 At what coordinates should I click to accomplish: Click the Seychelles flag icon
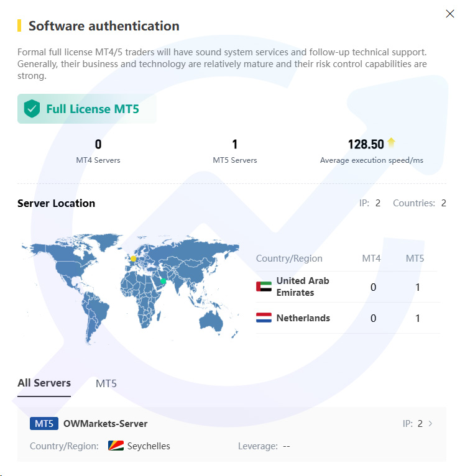[116, 446]
